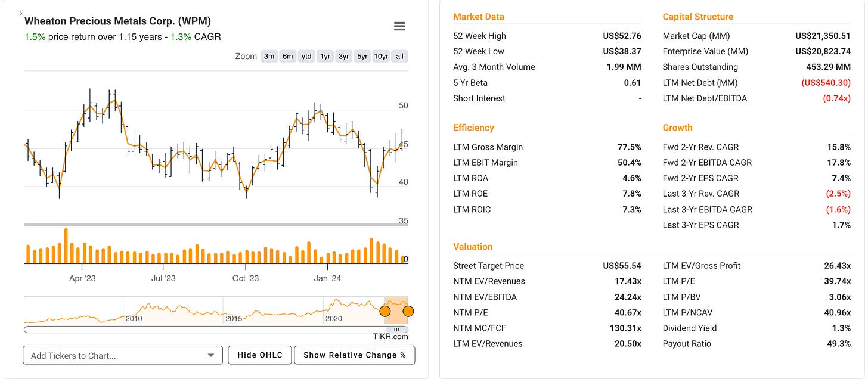Viewport: 868px width, 382px height.
Task: Click the LTM EV/Gross Profit value 26.43x
Action: point(836,266)
